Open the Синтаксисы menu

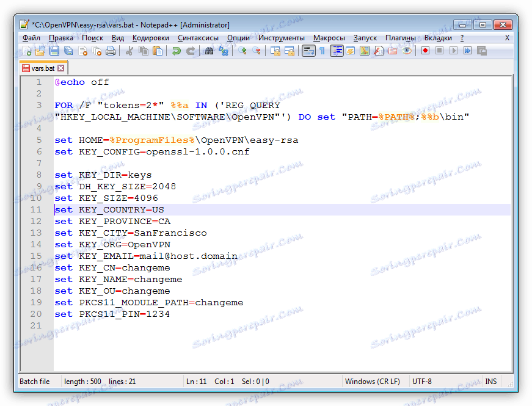coord(198,38)
